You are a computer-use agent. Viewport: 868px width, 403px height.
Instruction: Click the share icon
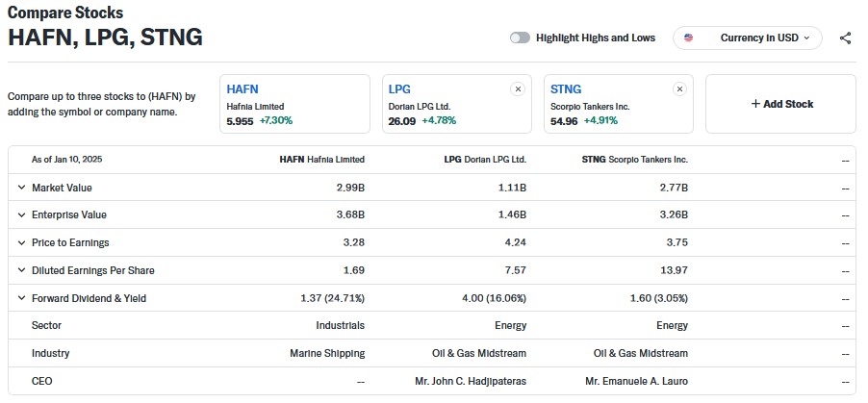[845, 38]
